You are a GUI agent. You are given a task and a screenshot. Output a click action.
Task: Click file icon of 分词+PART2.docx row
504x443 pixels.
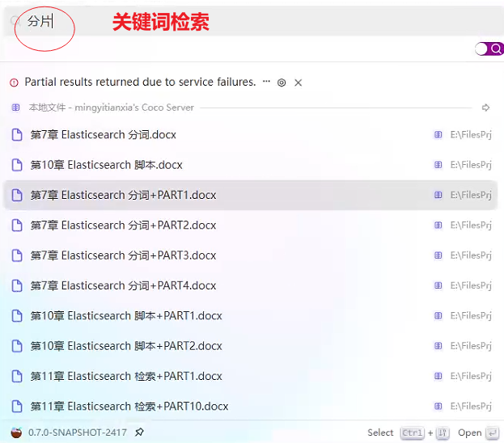tap(17, 226)
